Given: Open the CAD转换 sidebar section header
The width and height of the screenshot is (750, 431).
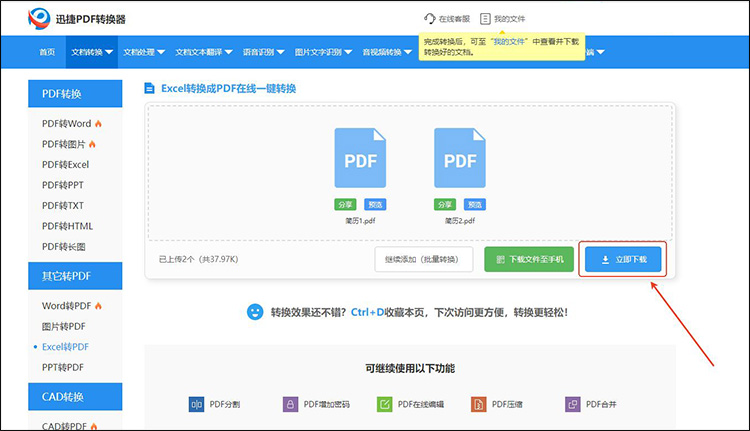Looking at the screenshot, I should [x=75, y=397].
